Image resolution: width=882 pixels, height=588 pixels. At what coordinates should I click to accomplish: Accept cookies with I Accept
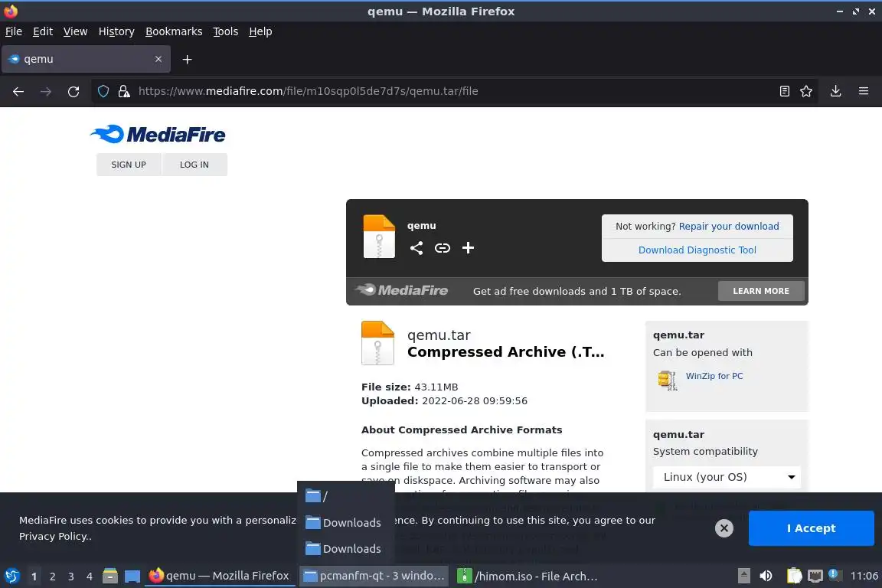click(x=811, y=528)
